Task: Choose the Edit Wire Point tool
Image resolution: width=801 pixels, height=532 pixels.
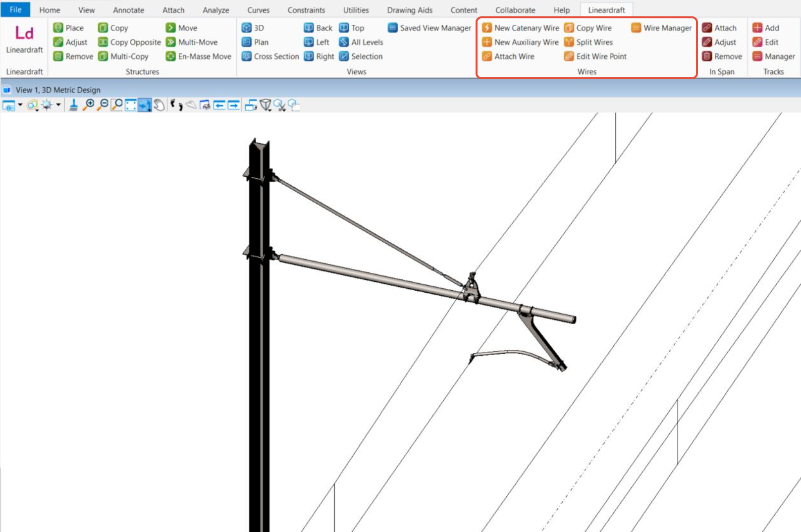Action: pos(595,56)
